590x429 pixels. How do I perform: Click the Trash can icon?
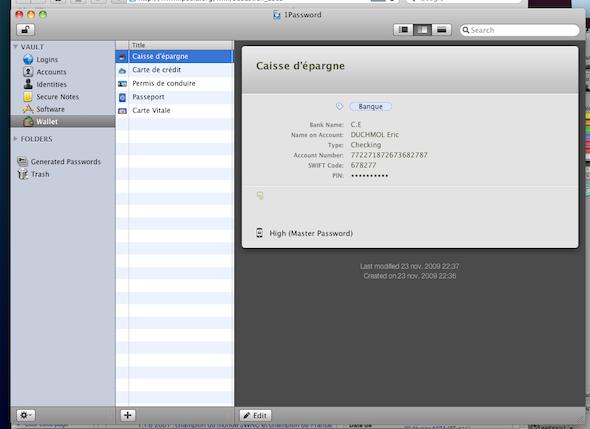(x=23, y=174)
